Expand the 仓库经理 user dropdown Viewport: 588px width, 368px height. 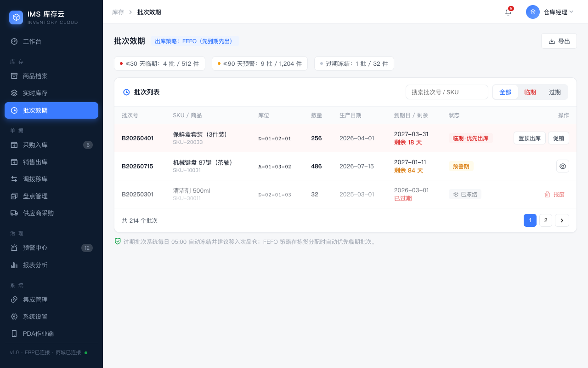pos(550,12)
